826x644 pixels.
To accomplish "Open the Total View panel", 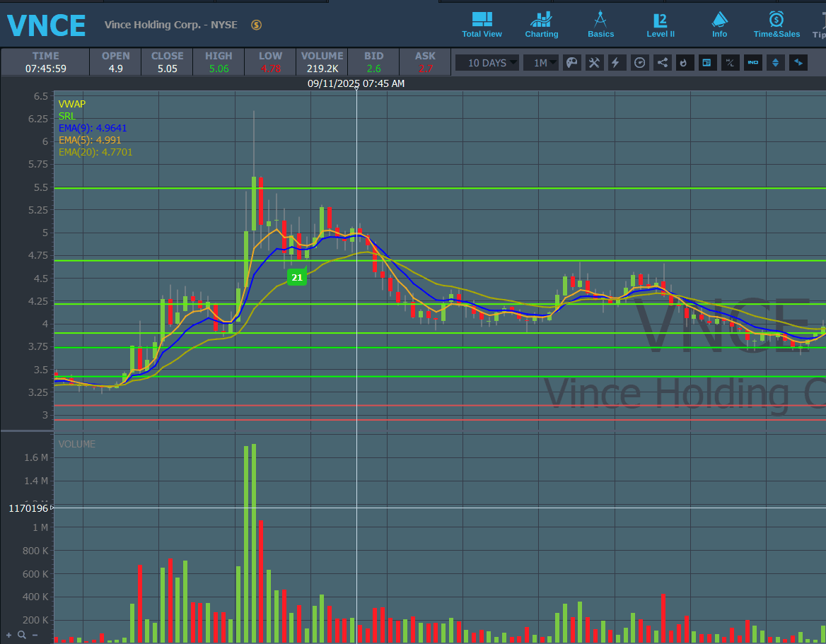I will pyautogui.click(x=482, y=25).
